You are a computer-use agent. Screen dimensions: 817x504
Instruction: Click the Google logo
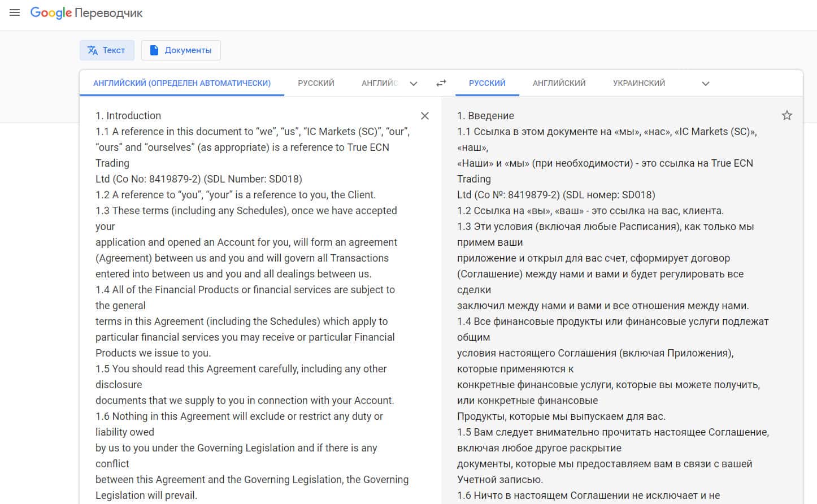[x=51, y=13]
